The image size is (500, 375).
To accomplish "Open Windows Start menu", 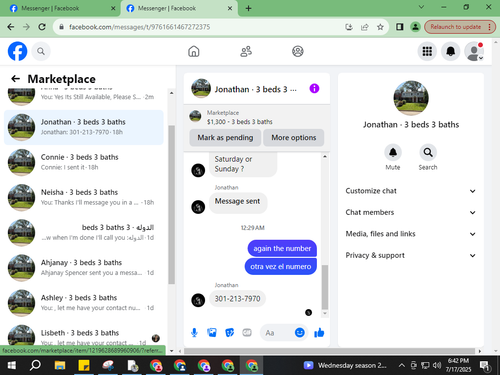I will coord(12,365).
